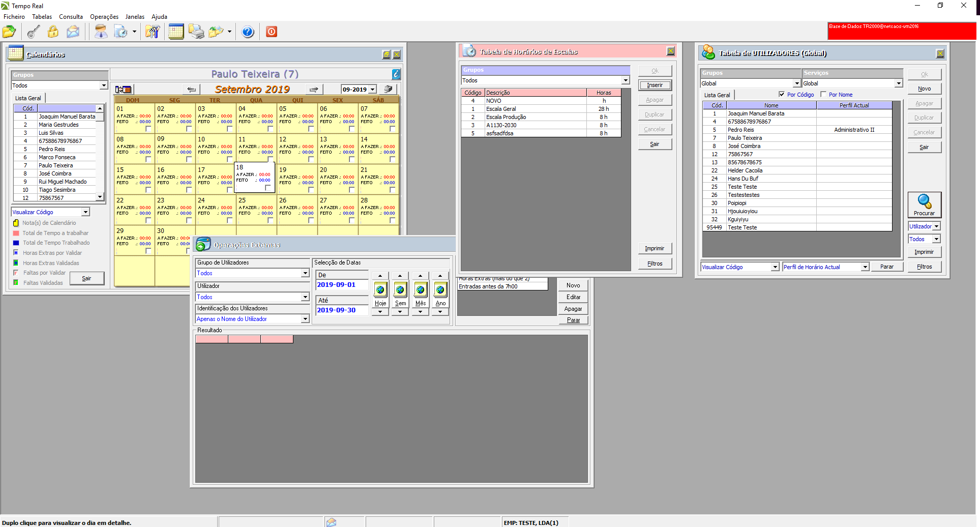
Task: Tick the checkbox on calendar day 01
Action: click(149, 129)
